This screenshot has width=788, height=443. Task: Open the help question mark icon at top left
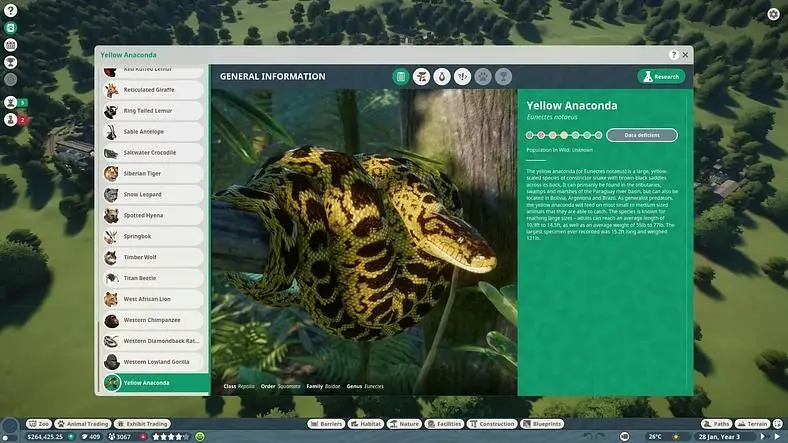tap(11, 10)
